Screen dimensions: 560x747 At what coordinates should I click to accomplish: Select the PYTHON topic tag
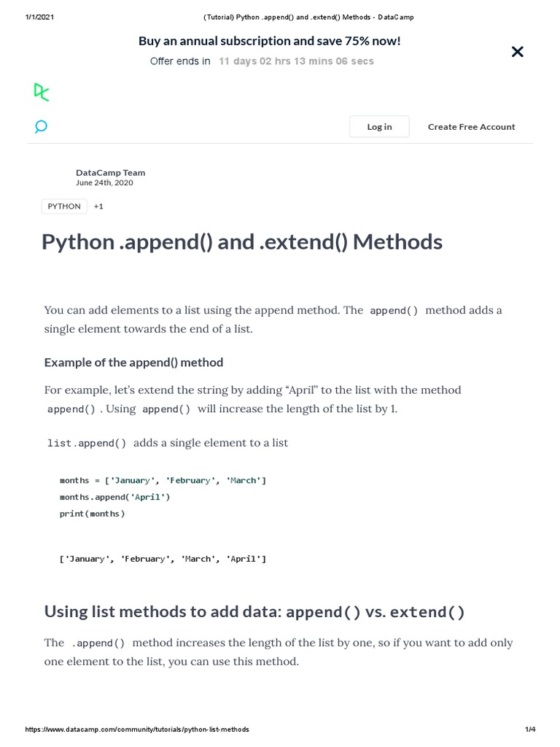[x=64, y=206]
